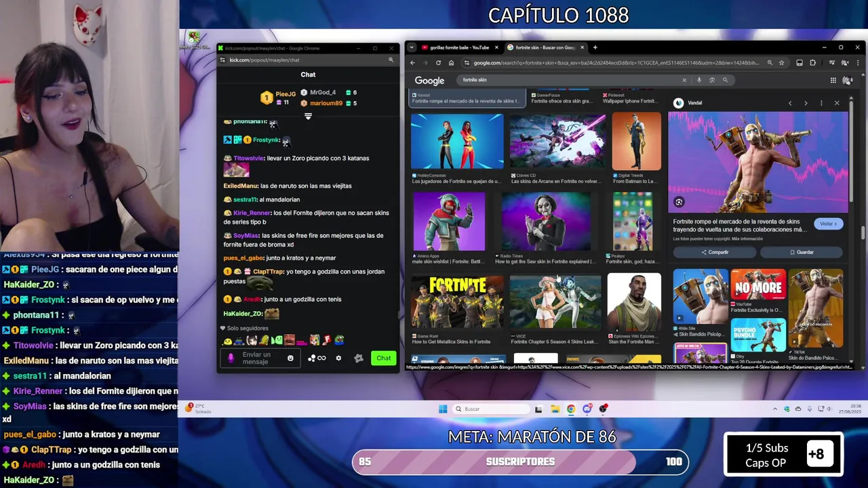
Task: Bookmark the page with the star icon
Action: [781, 63]
